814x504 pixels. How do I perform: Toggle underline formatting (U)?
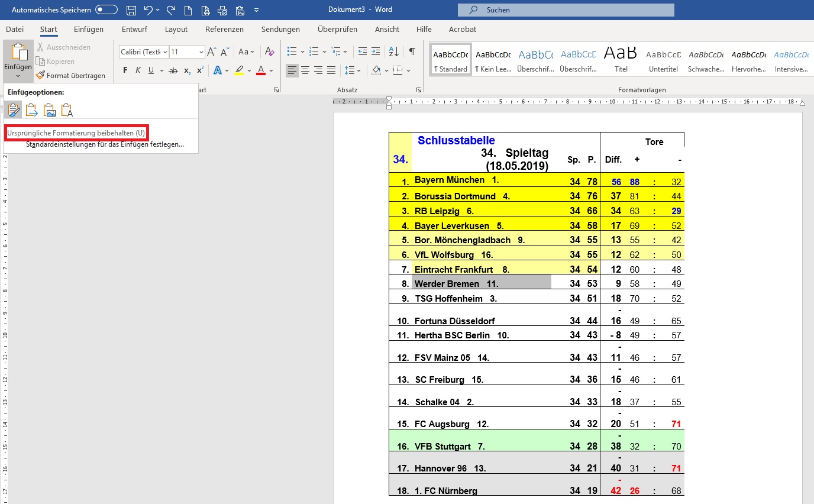tap(151, 70)
